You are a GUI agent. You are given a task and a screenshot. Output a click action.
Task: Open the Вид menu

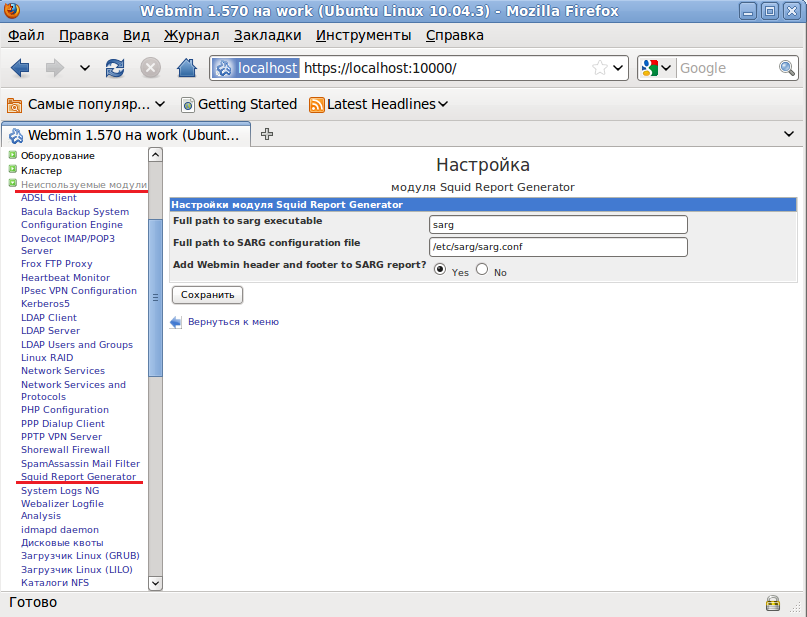tap(136, 36)
